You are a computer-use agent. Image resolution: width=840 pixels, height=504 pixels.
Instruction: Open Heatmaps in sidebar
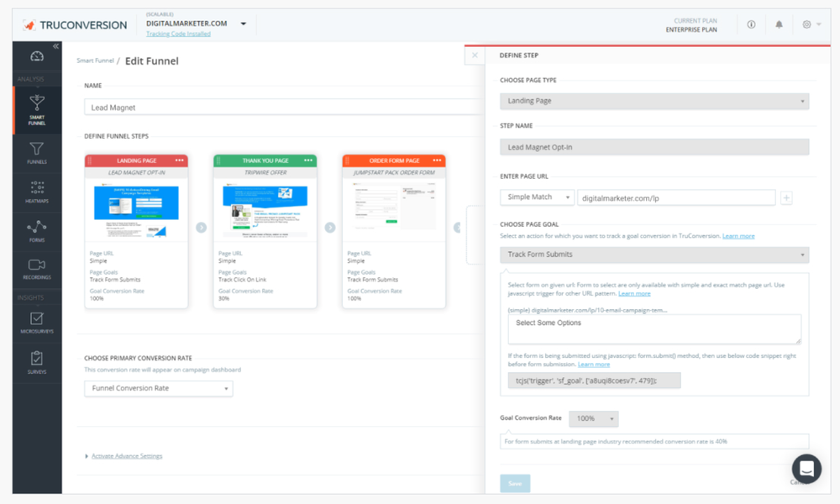pyautogui.click(x=37, y=192)
